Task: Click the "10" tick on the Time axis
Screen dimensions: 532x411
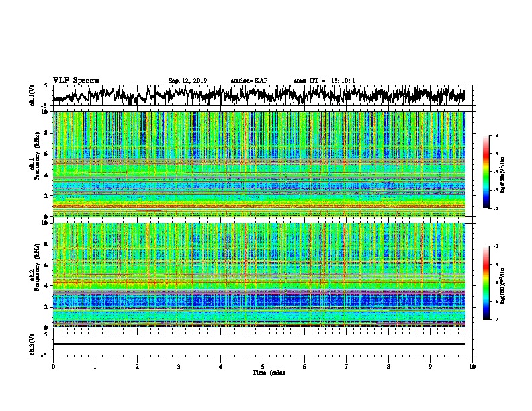Action: point(472,367)
